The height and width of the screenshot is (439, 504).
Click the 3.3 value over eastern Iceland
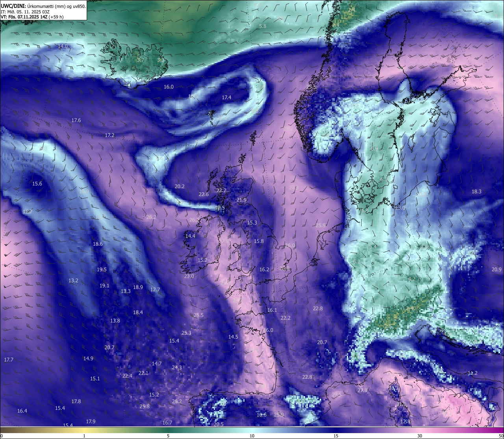[x=161, y=60]
